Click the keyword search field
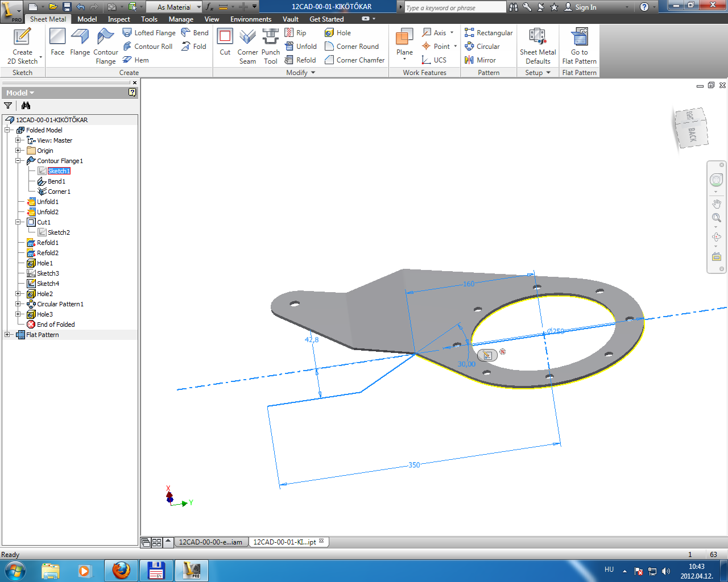The image size is (728, 582). pyautogui.click(x=455, y=7)
